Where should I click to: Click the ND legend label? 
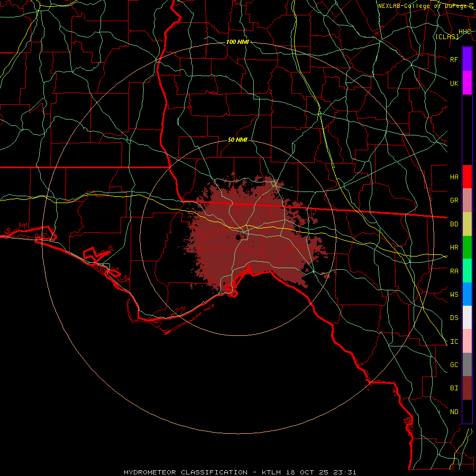(454, 412)
